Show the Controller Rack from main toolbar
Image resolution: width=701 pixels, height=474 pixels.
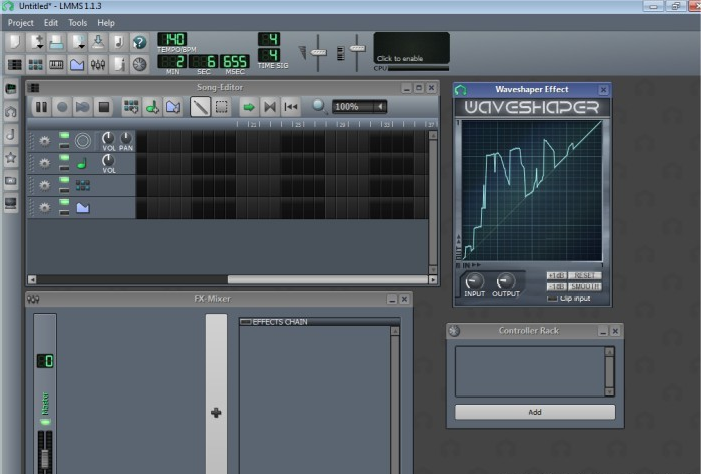(139, 64)
